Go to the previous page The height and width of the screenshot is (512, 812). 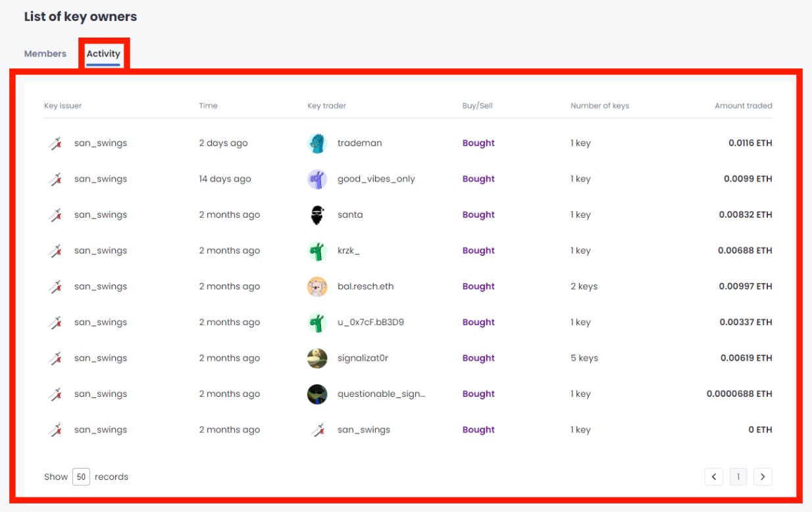(714, 476)
